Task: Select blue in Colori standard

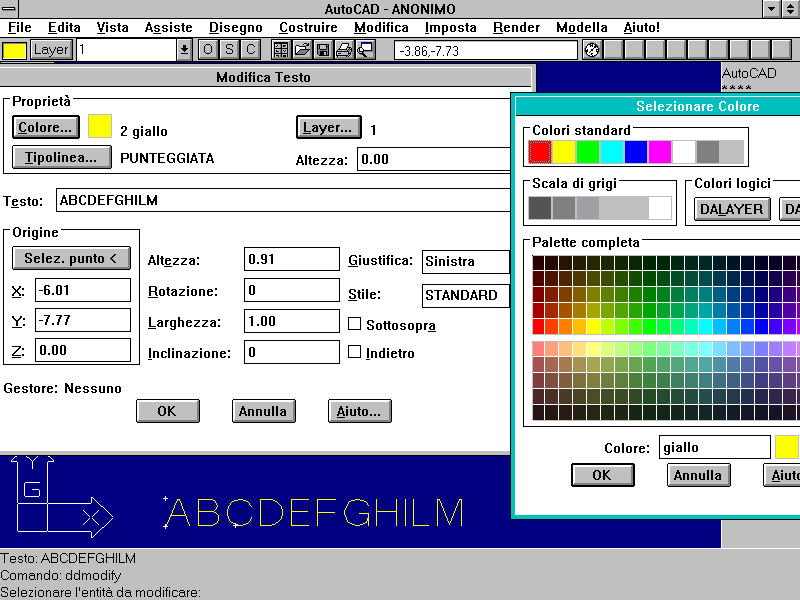Action: click(x=636, y=152)
